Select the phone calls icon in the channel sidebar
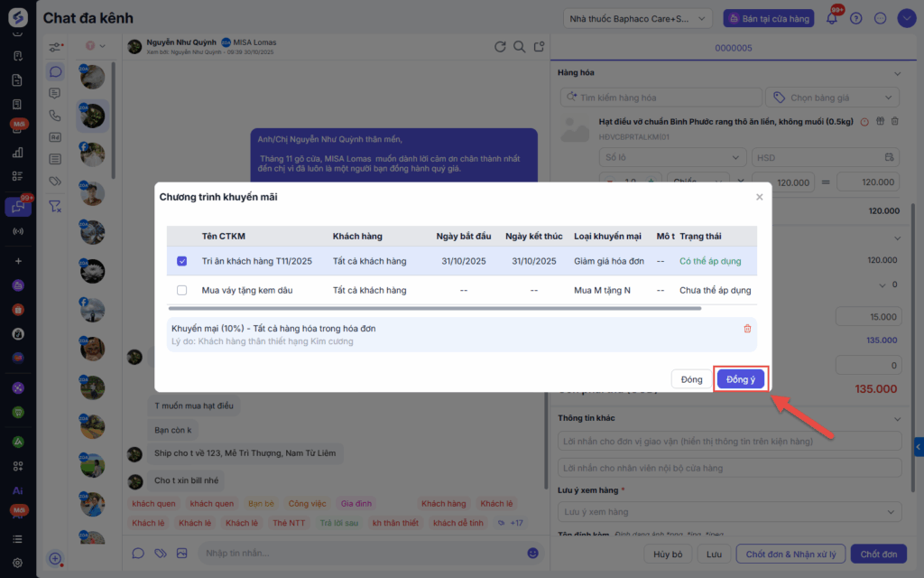Image resolution: width=924 pixels, height=578 pixels. point(55,116)
